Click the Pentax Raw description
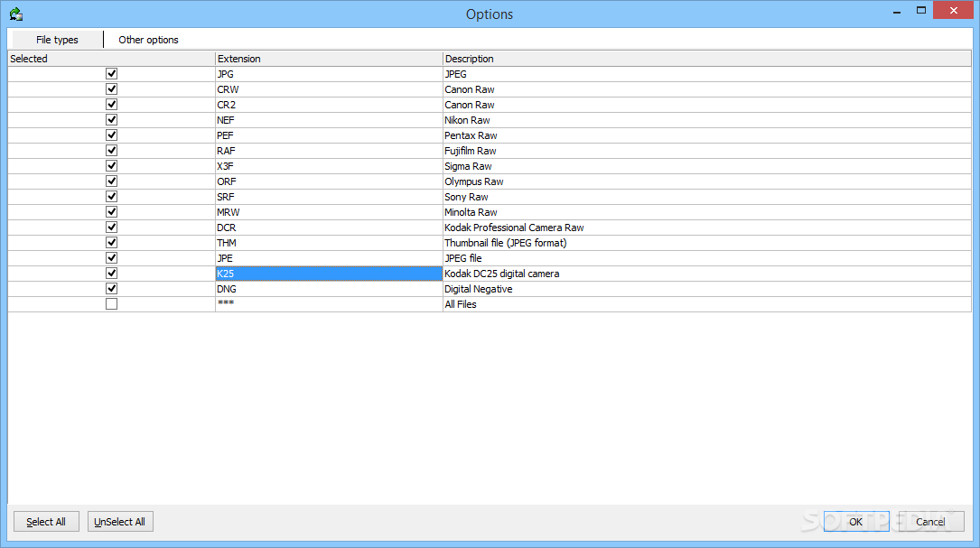980x548 pixels. [471, 135]
